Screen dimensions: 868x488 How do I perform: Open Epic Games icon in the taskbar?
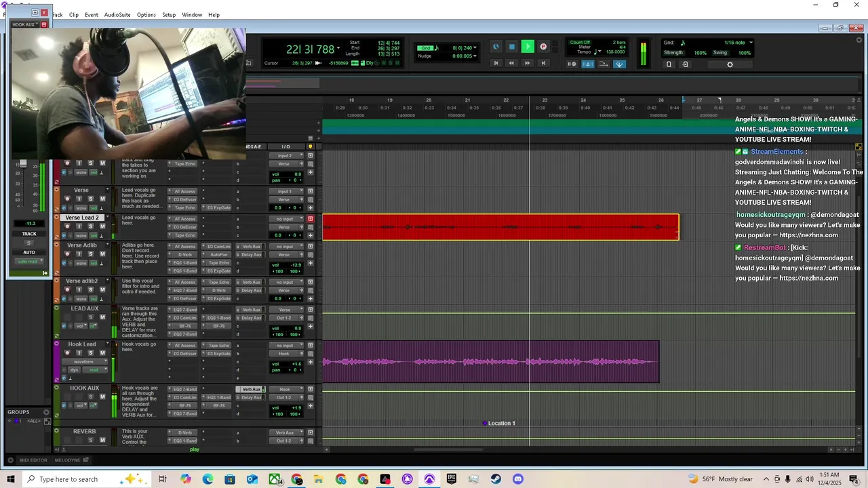coord(452,479)
